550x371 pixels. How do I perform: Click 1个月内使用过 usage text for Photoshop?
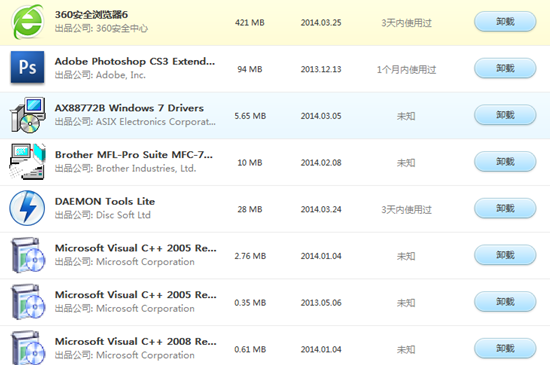(407, 69)
